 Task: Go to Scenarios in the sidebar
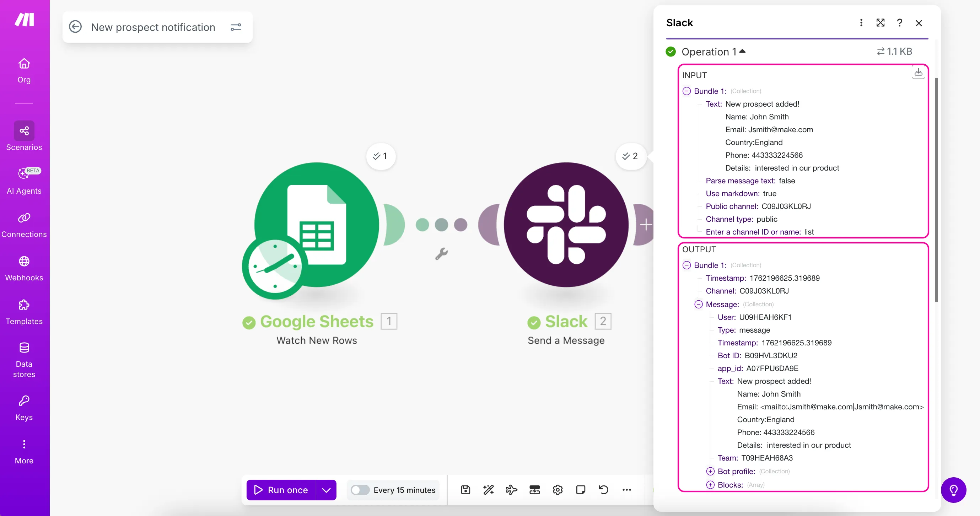pyautogui.click(x=24, y=136)
